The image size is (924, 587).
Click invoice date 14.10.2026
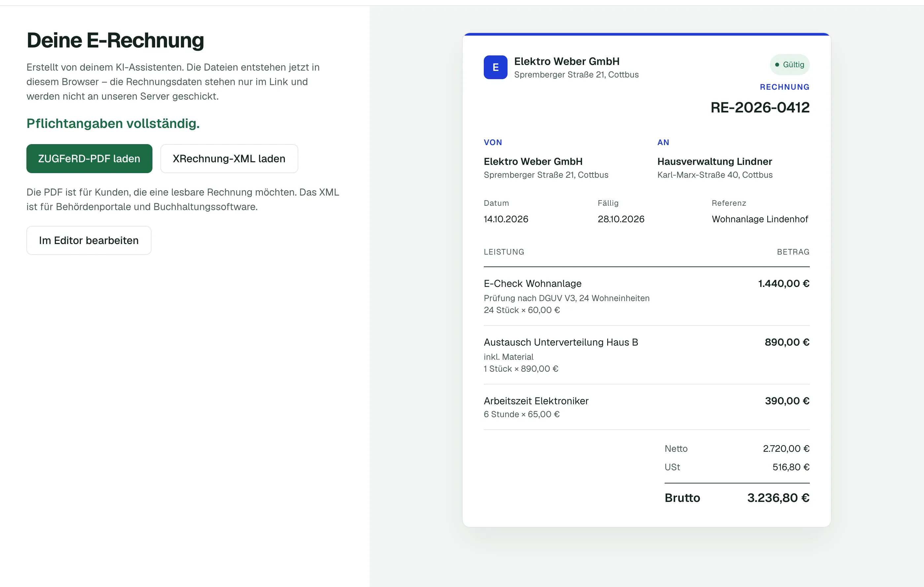pos(506,219)
